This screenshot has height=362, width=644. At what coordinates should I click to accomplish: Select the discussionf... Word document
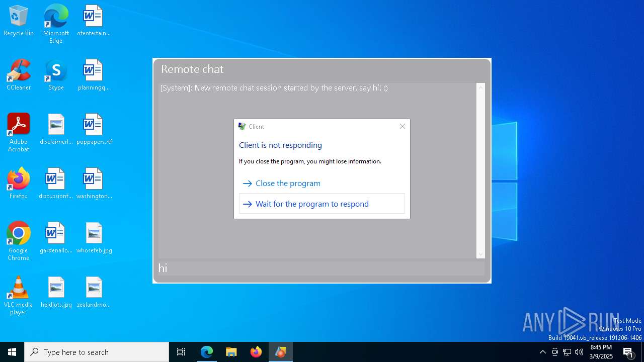click(x=56, y=184)
